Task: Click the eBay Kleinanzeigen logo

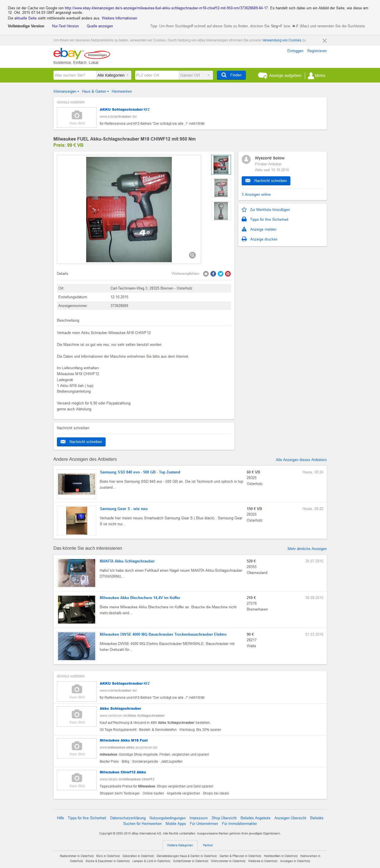Action: pyautogui.click(x=81, y=54)
